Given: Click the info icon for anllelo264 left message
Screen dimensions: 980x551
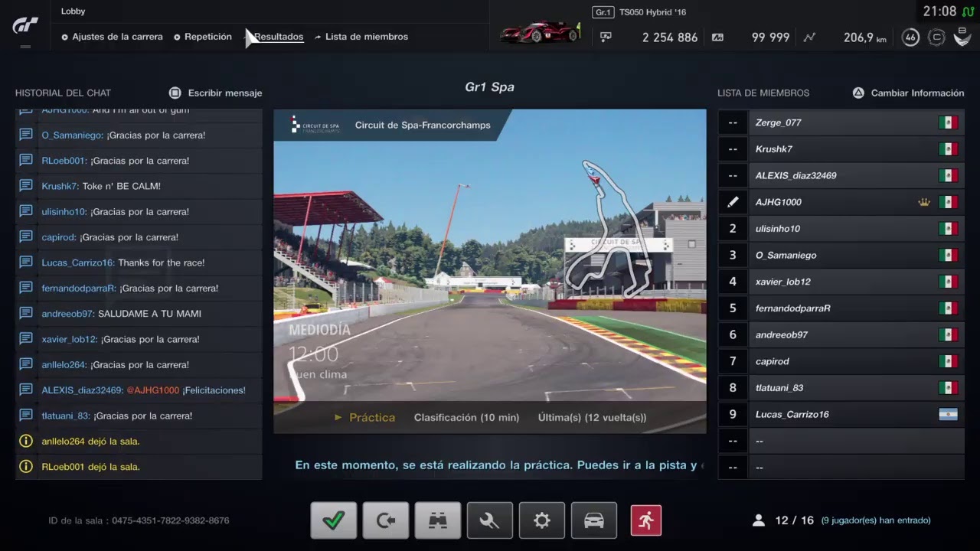Looking at the screenshot, I should click(x=26, y=441).
